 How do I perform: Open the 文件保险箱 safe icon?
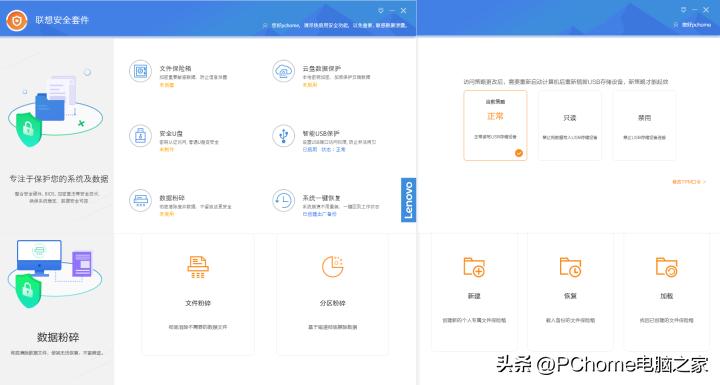pos(141,71)
